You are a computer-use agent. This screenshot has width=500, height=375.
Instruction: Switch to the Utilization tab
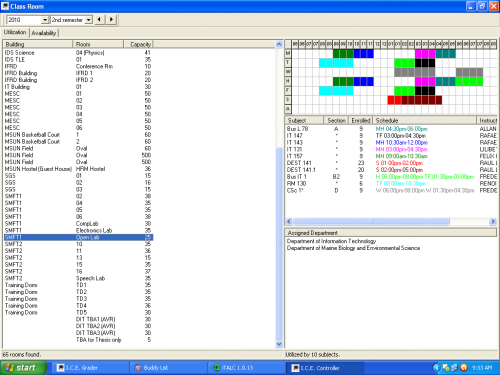click(x=15, y=32)
